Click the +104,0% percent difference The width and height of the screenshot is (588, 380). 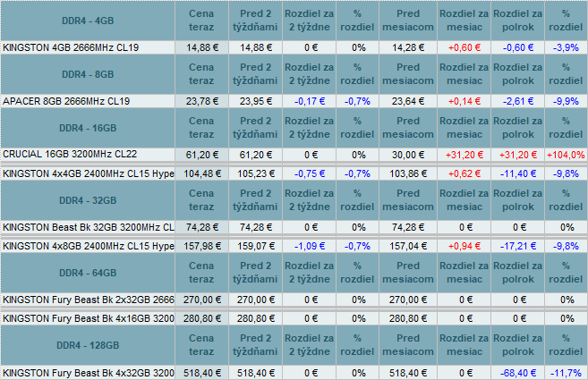point(566,155)
